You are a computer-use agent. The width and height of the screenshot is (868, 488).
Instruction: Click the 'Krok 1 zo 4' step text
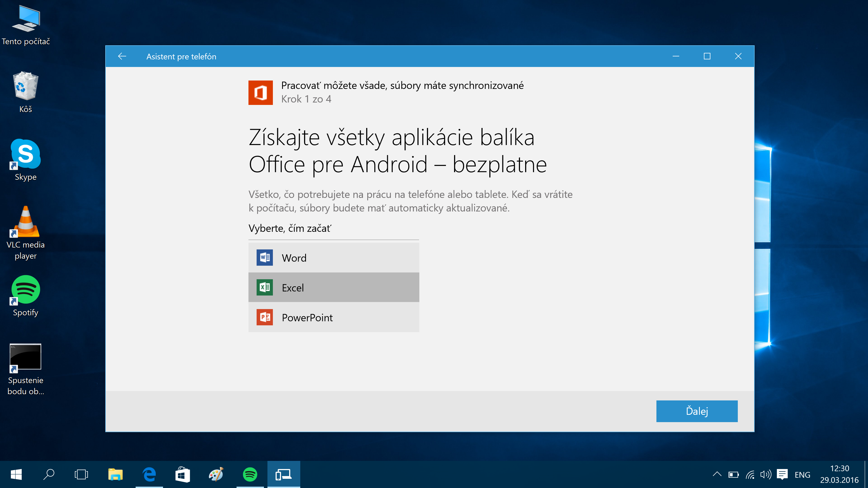click(x=306, y=99)
